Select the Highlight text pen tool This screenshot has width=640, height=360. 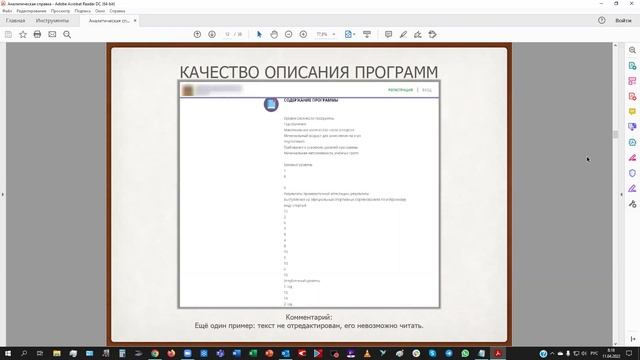tap(403, 35)
